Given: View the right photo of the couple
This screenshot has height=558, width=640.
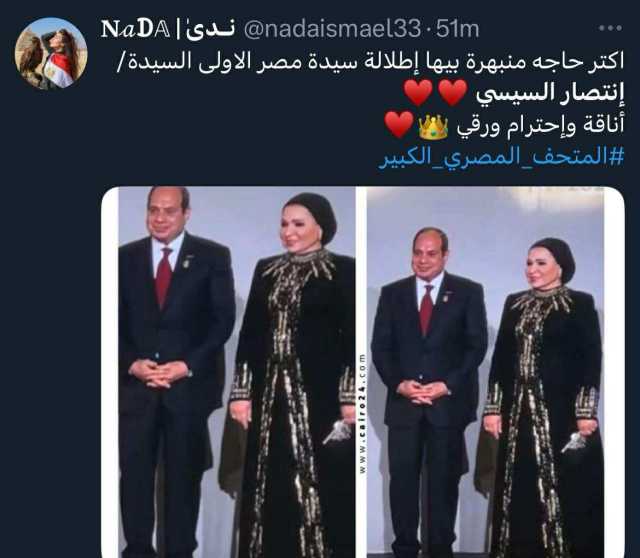Looking at the screenshot, I should [x=485, y=372].
